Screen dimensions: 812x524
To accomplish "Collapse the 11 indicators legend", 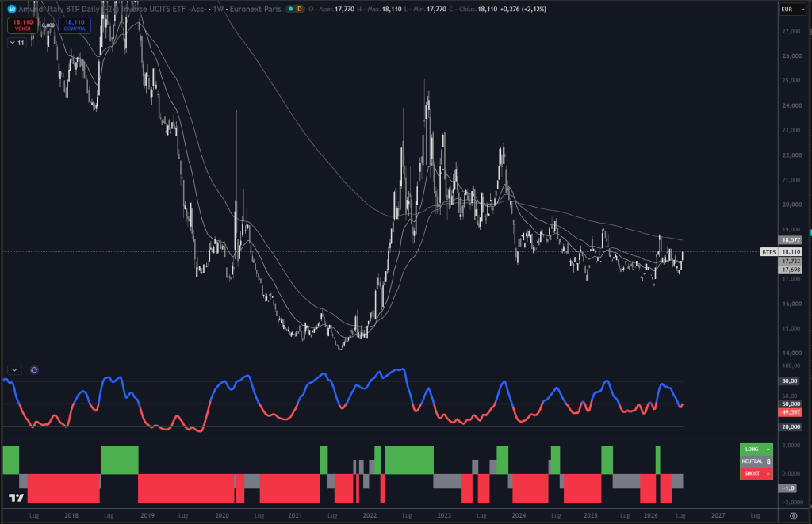I will pyautogui.click(x=17, y=43).
